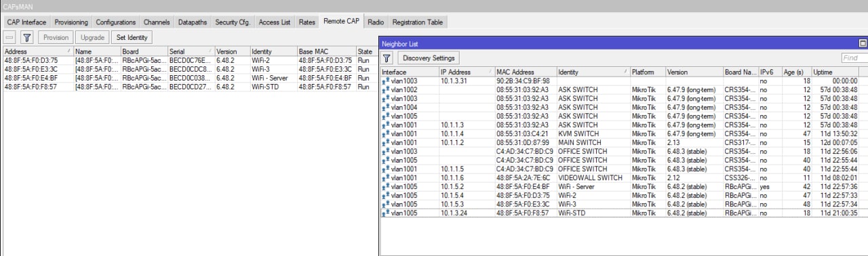Sort Neighbor List by Age (s) column
This screenshot has width=868, height=256.
[796, 72]
